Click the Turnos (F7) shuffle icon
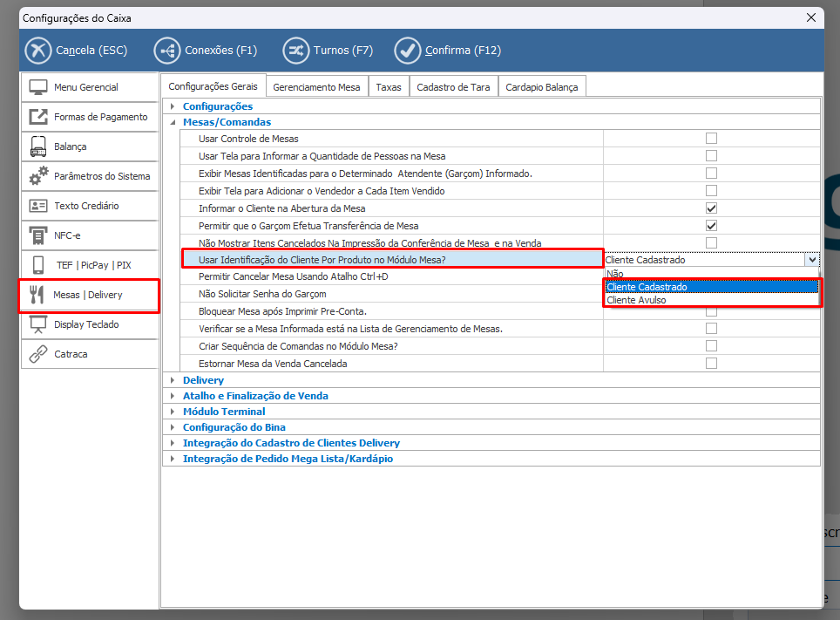840x620 pixels. pos(296,51)
